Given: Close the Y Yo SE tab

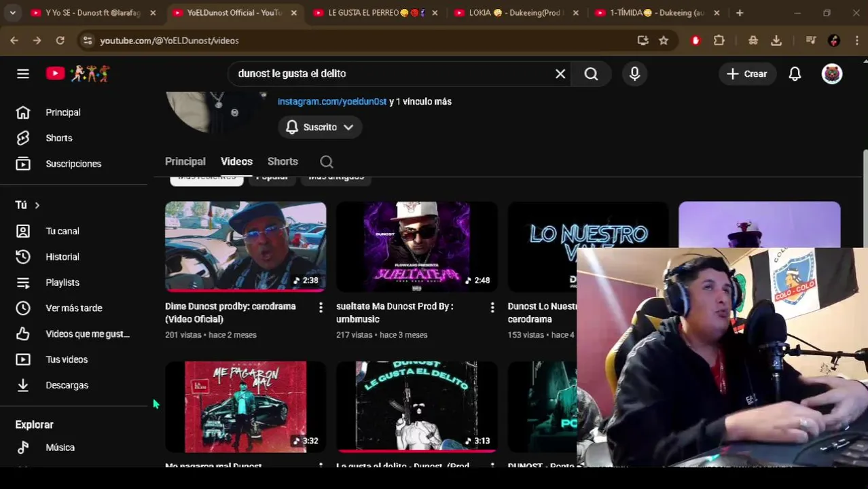Looking at the screenshot, I should coord(153,13).
